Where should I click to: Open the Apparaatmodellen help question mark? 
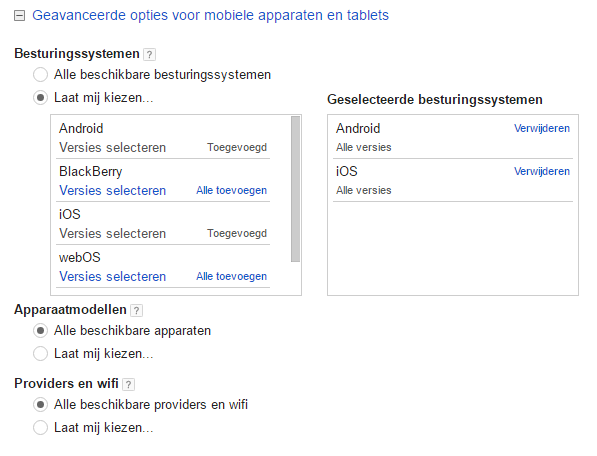point(136,311)
